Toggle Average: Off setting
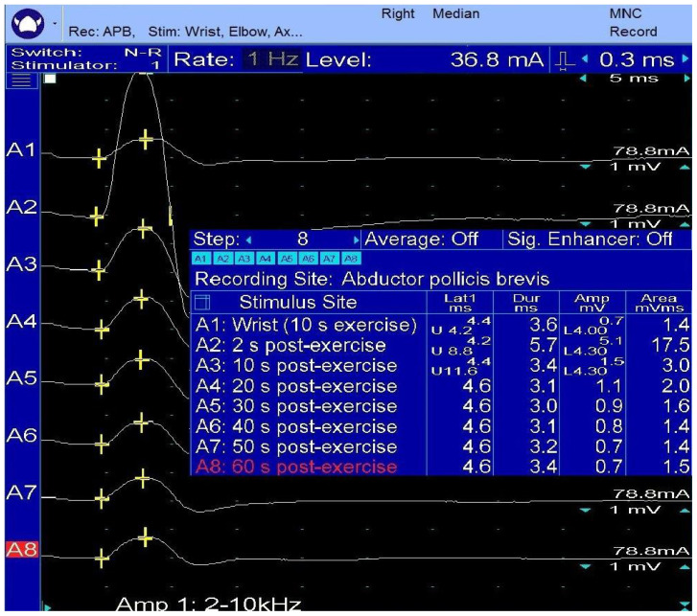The width and height of the screenshot is (697, 616). [422, 240]
